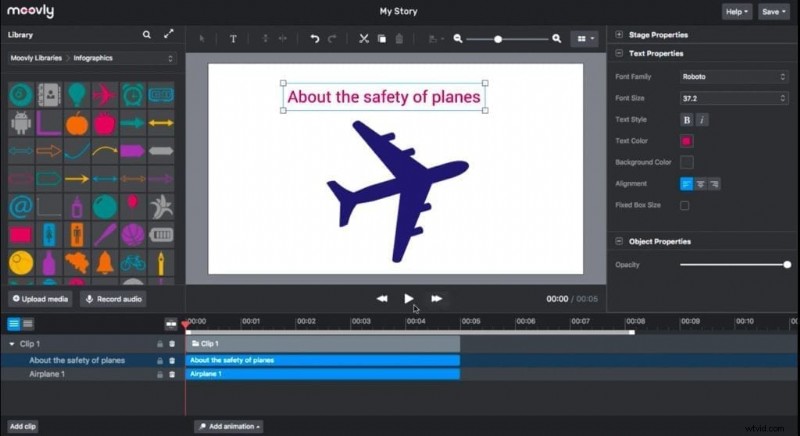The image size is (800, 436).
Task: Click the stage zoom slider handle
Action: 498,39
